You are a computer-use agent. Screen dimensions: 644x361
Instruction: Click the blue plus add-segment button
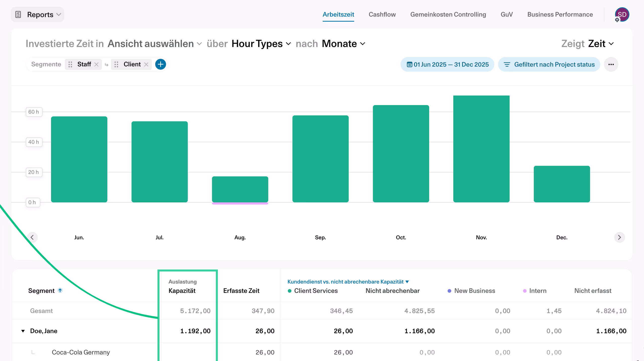click(x=160, y=64)
